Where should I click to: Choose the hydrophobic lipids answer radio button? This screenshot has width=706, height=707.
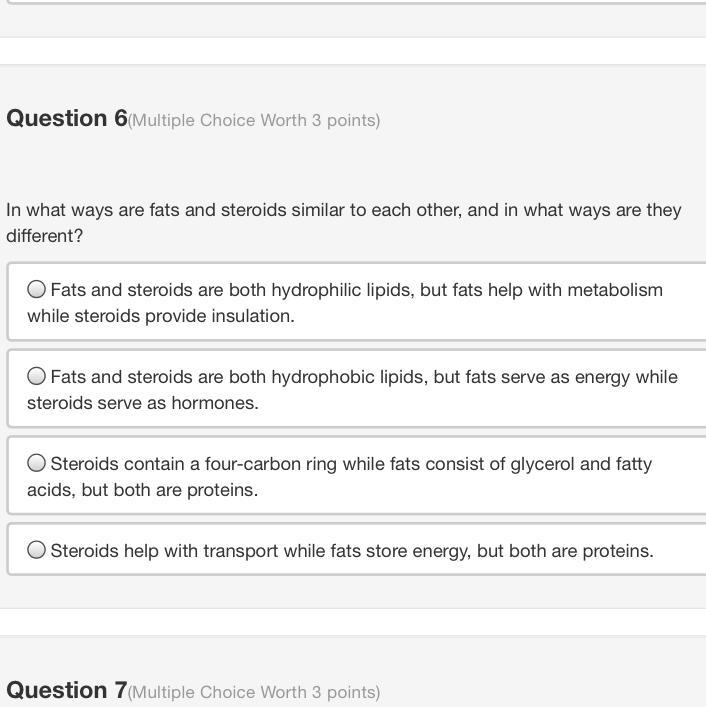coord(37,376)
